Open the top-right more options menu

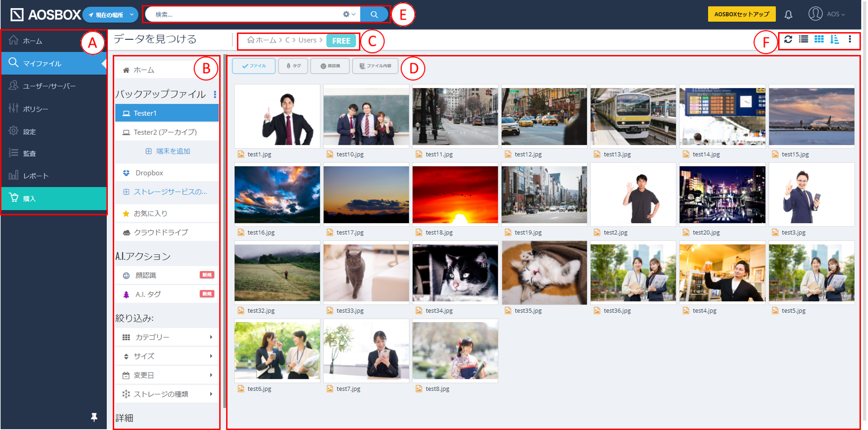850,39
